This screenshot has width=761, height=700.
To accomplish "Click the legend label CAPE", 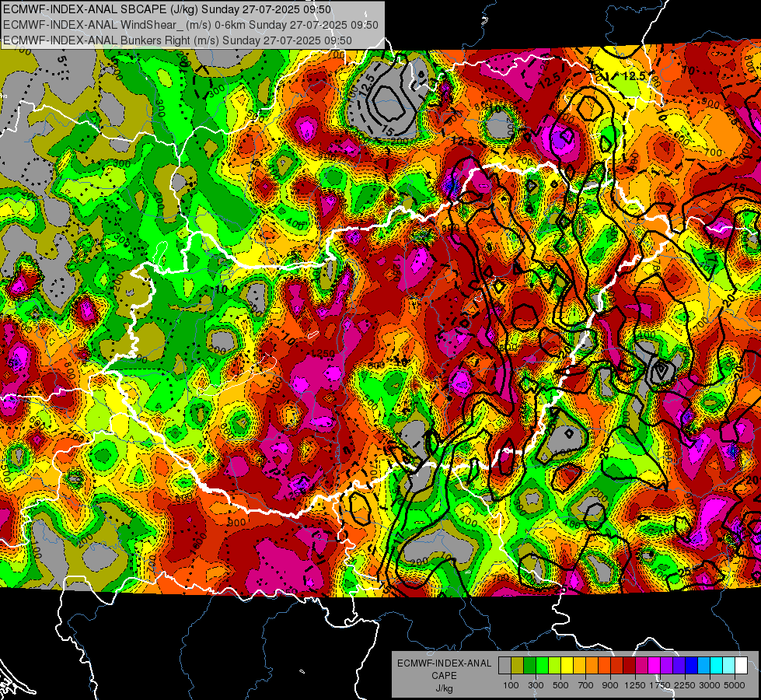I will click(444, 675).
